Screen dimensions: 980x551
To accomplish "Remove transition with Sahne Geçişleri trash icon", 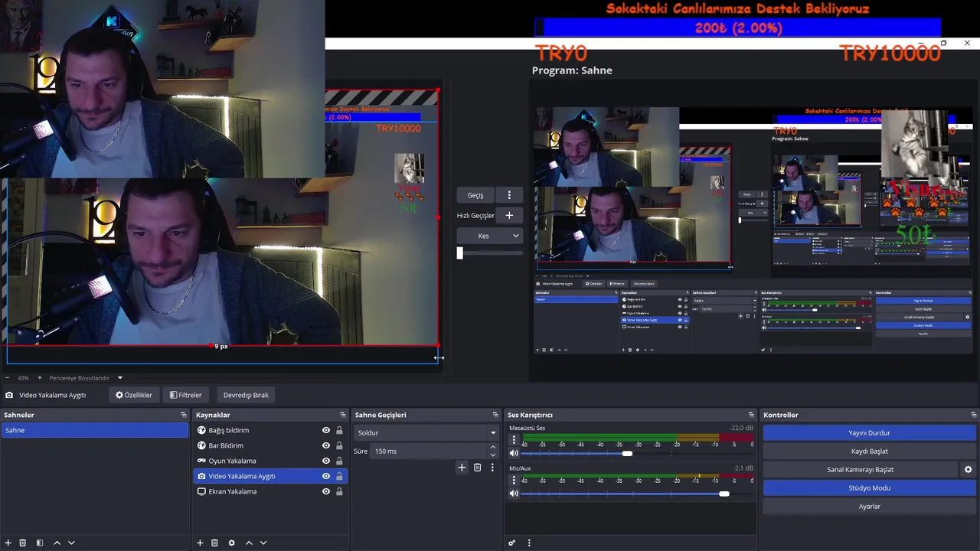I will (477, 467).
